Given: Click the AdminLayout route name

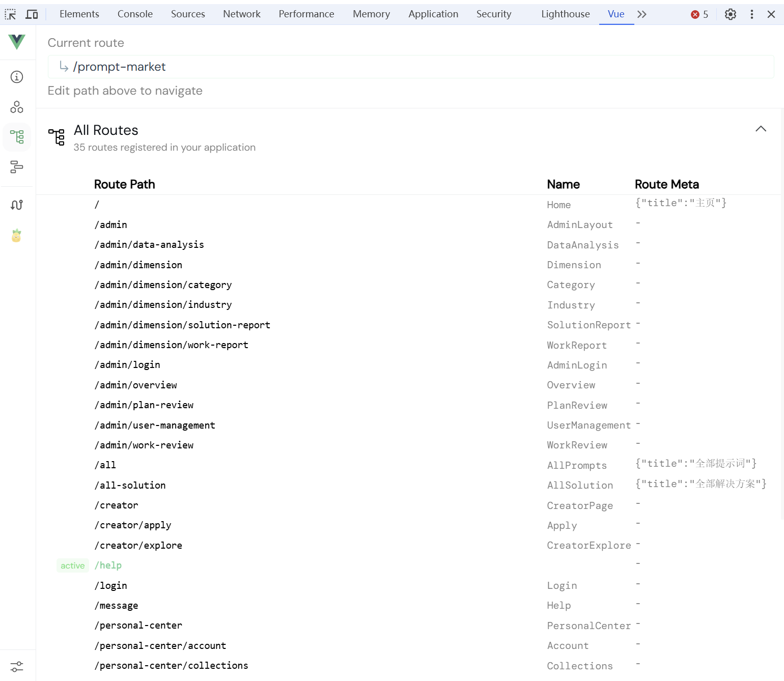Looking at the screenshot, I should (580, 225).
